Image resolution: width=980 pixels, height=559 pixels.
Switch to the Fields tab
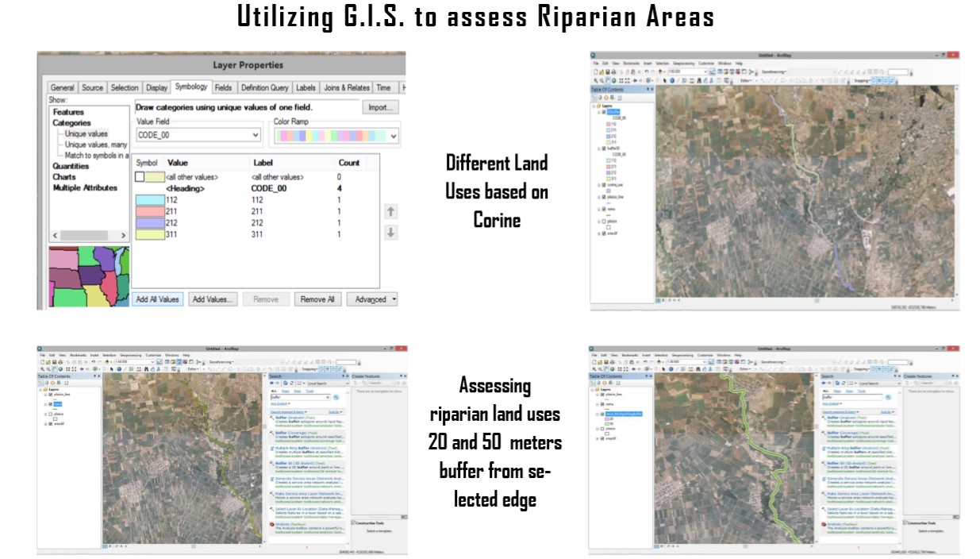[x=224, y=87]
